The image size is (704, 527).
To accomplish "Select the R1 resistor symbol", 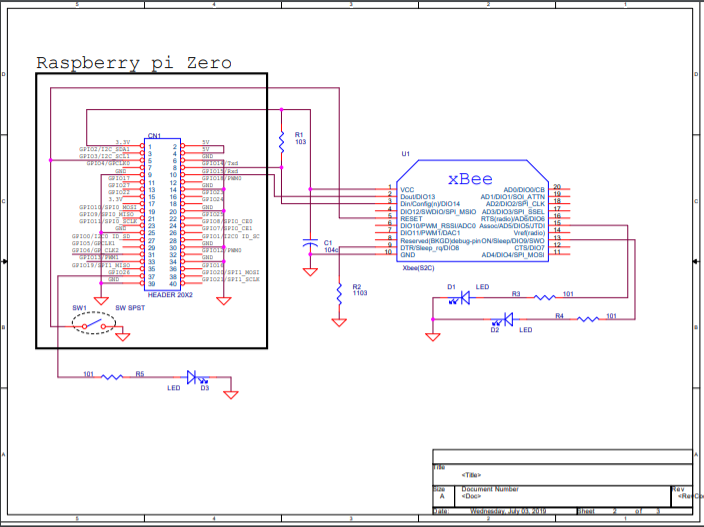I will [282, 142].
